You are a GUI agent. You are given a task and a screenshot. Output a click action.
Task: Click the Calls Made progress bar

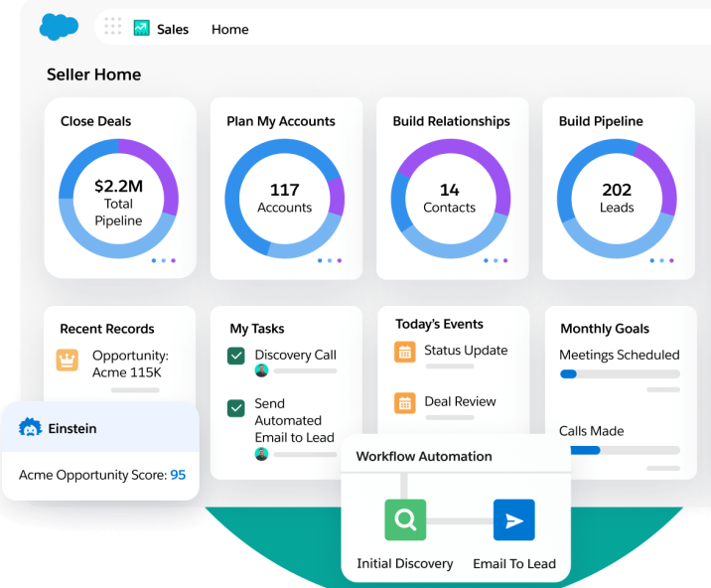click(625, 450)
